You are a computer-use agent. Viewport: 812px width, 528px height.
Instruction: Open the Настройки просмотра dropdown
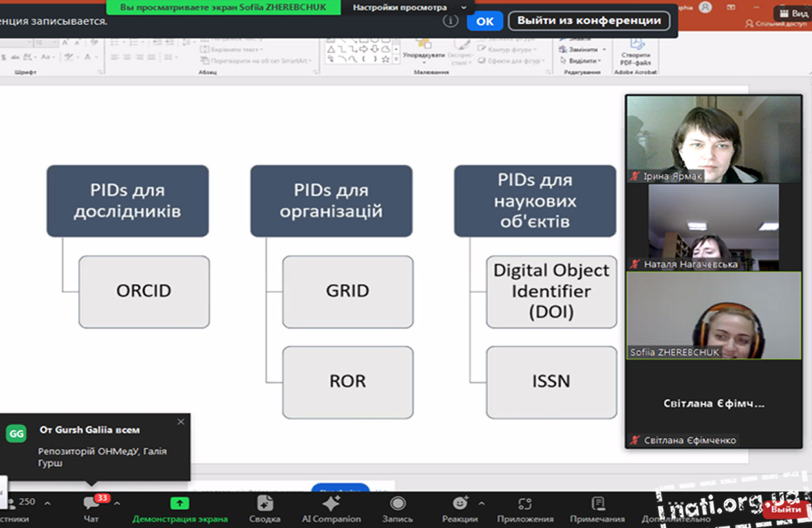pos(408,7)
